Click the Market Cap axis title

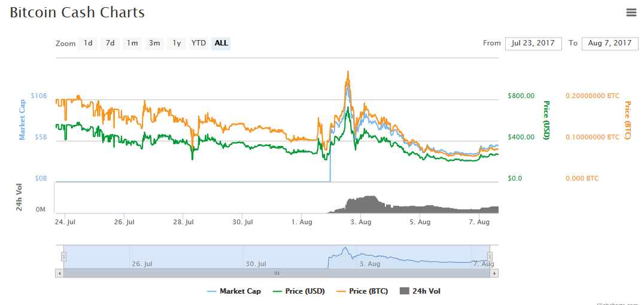22,120
